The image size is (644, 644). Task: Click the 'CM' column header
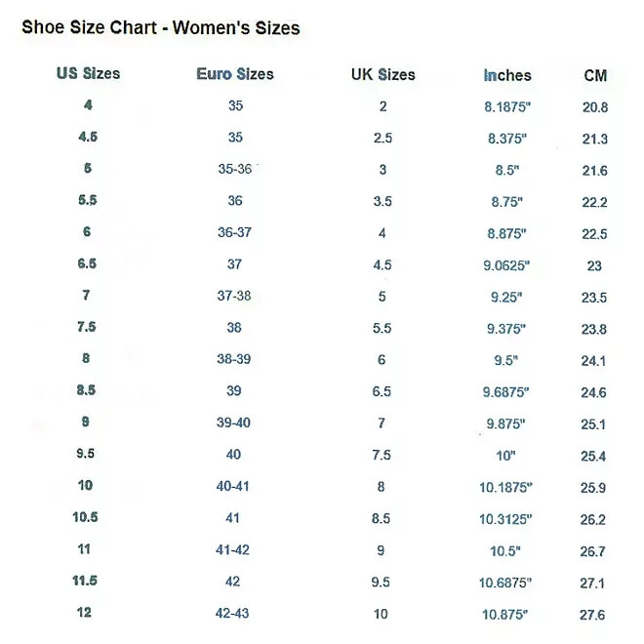pos(594,75)
